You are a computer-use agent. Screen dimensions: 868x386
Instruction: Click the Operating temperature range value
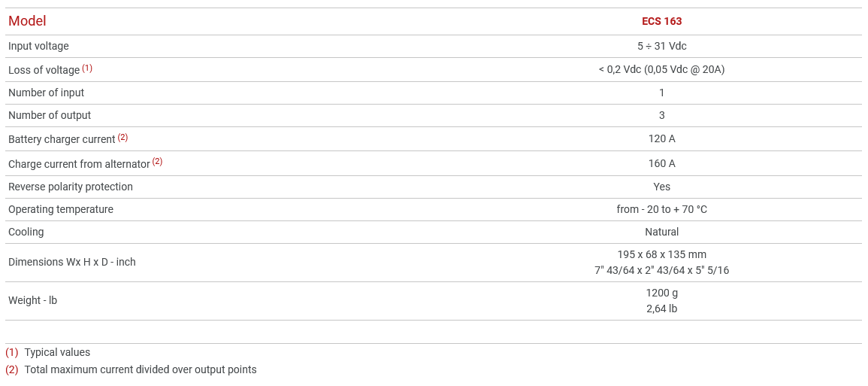click(x=661, y=209)
